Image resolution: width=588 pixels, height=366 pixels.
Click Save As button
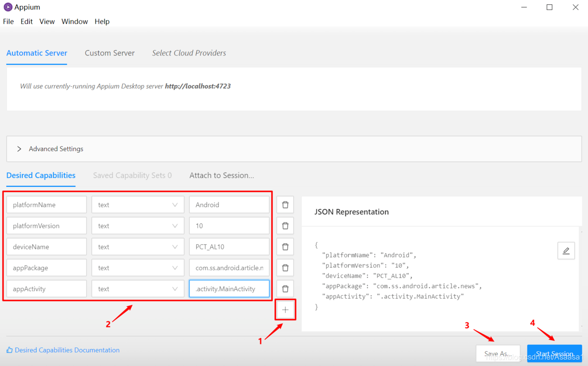(x=498, y=354)
